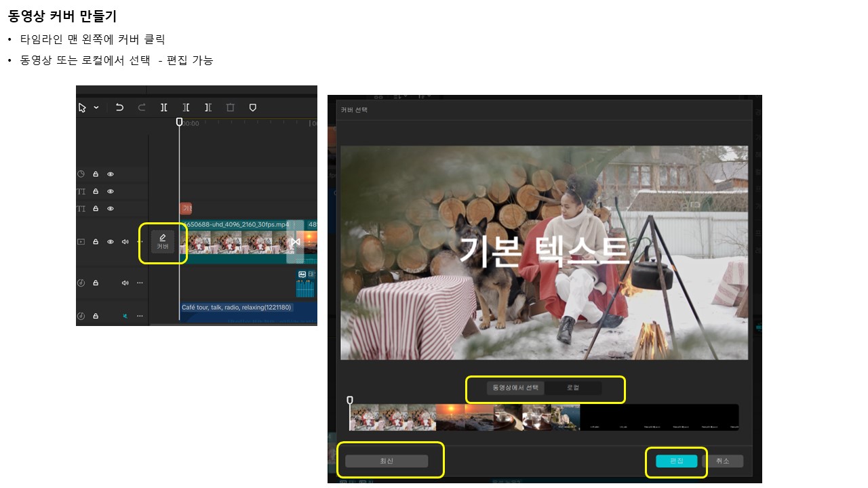Click the Delete (trash) icon in toolbar
Image resolution: width=868 pixels, height=488 pixels.
point(231,108)
